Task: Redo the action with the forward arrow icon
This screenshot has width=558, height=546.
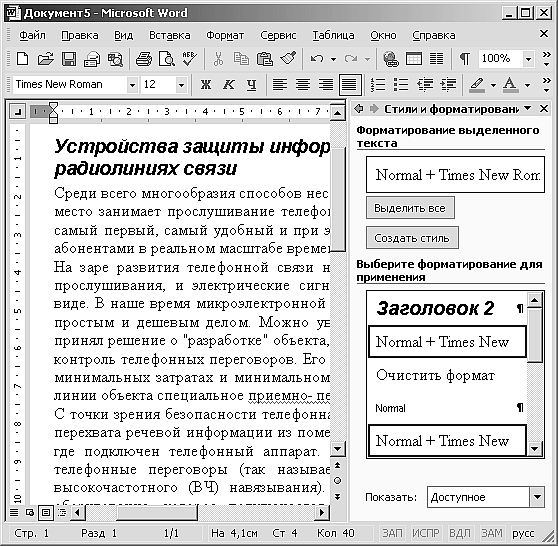Action: tap(351, 59)
